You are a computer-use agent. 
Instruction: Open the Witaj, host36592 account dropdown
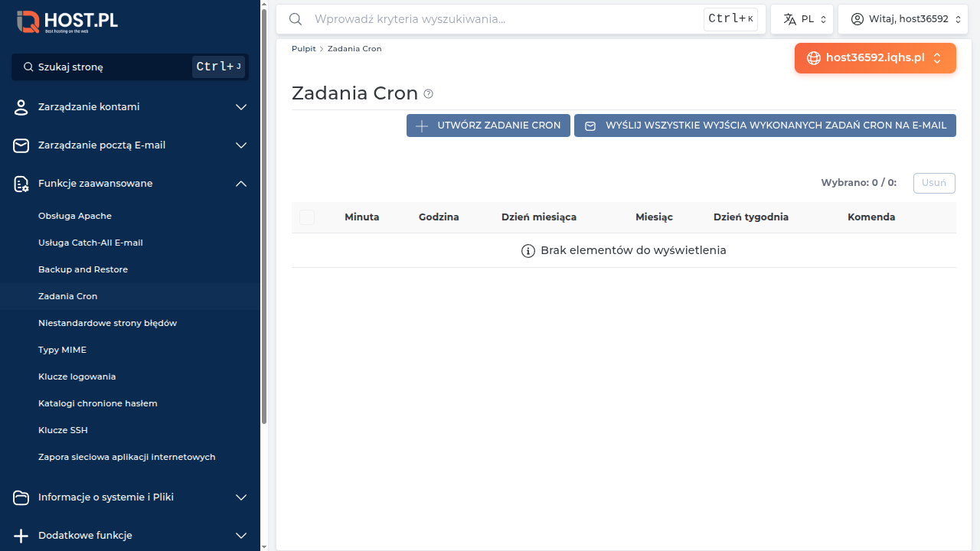pyautogui.click(x=903, y=19)
